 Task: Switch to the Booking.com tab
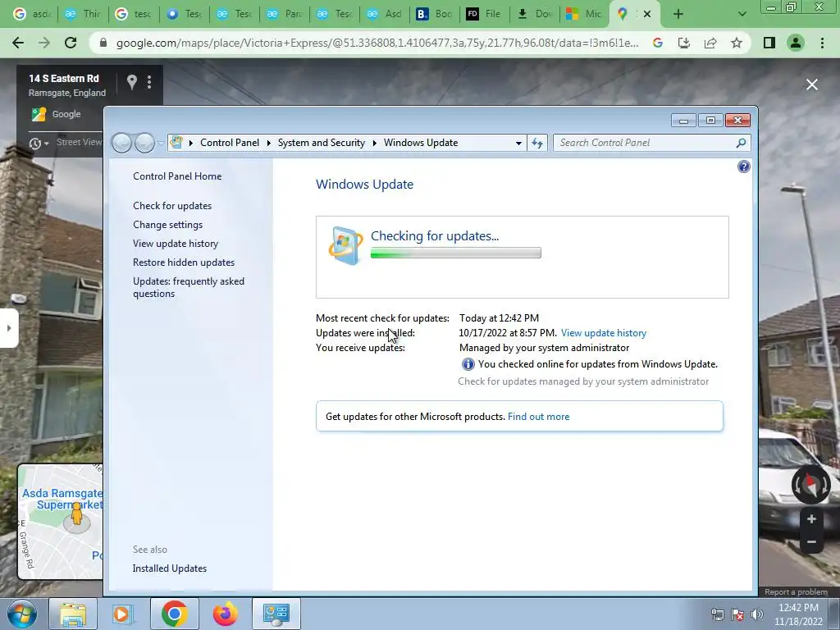(x=434, y=14)
